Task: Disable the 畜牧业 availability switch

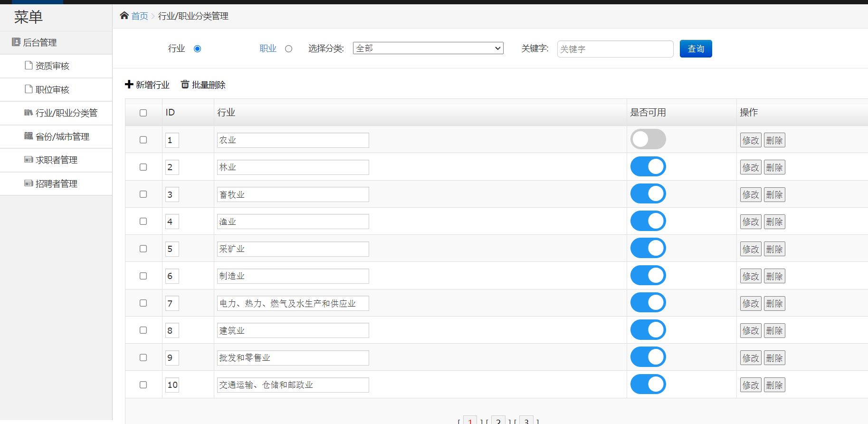Action: 648,193
